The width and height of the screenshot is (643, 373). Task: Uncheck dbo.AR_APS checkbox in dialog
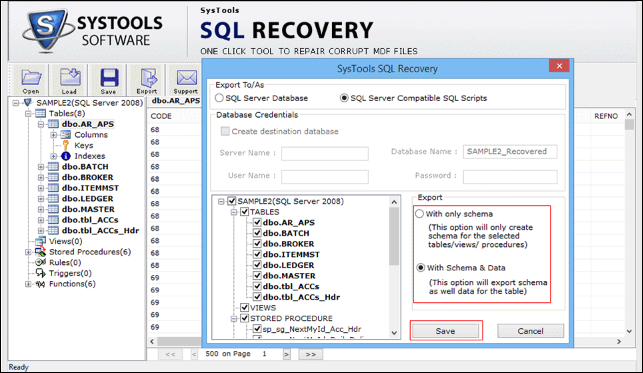pos(257,222)
